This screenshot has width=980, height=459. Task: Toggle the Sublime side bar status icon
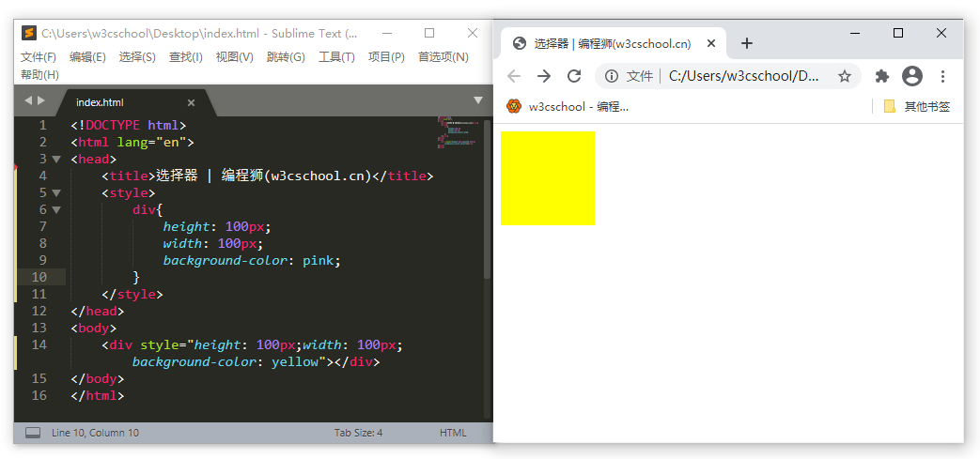click(33, 433)
